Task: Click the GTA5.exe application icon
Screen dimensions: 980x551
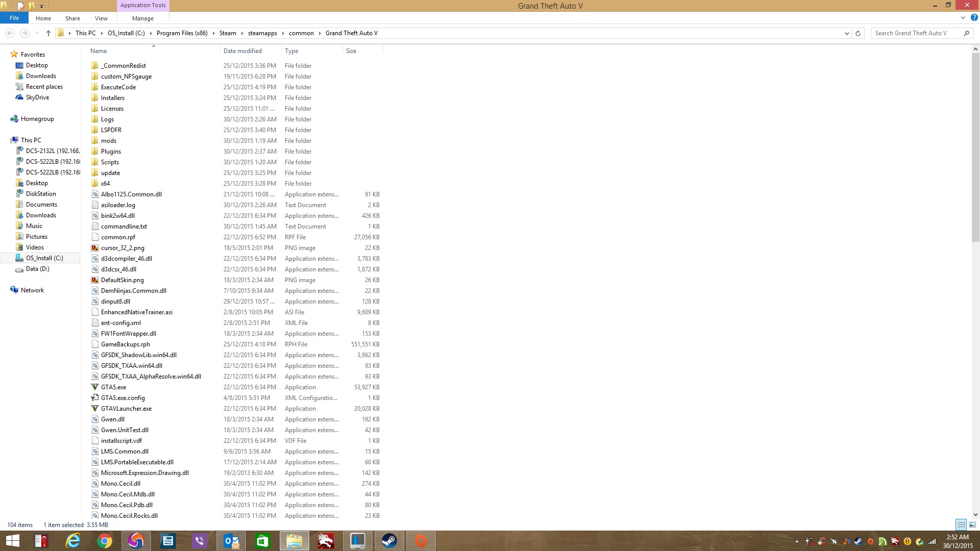Action: coord(95,387)
